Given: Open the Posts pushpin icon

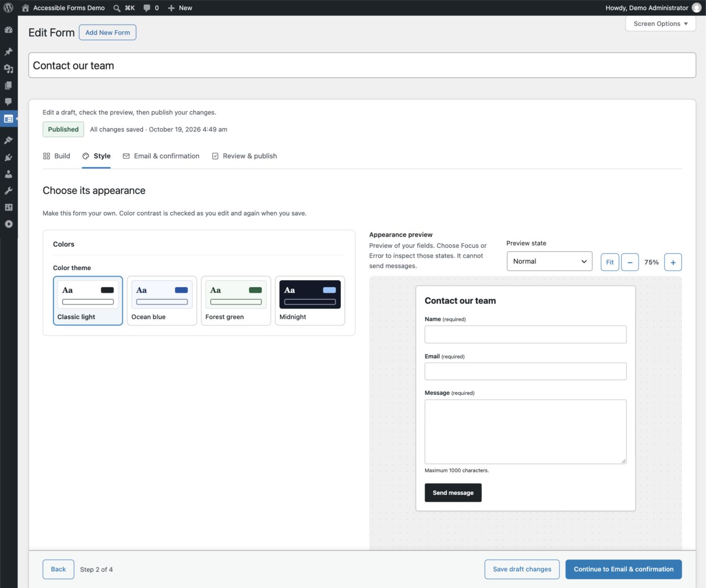Looking at the screenshot, I should (8, 52).
